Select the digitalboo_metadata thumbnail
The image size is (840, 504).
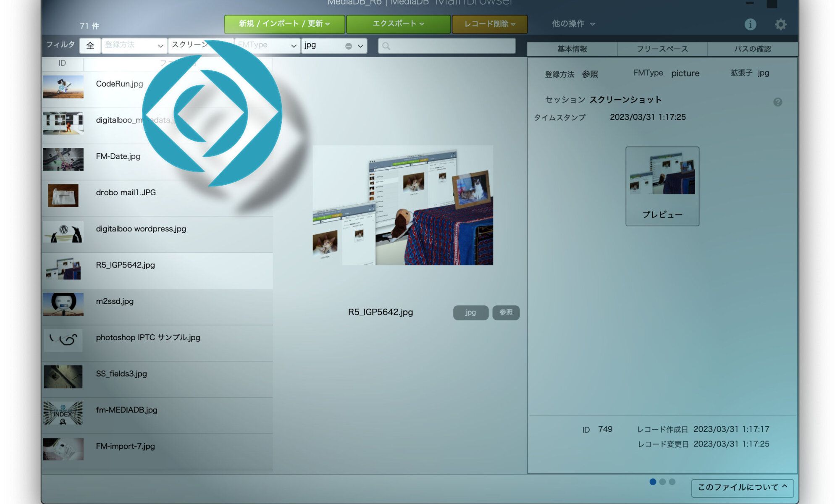pos(63,123)
